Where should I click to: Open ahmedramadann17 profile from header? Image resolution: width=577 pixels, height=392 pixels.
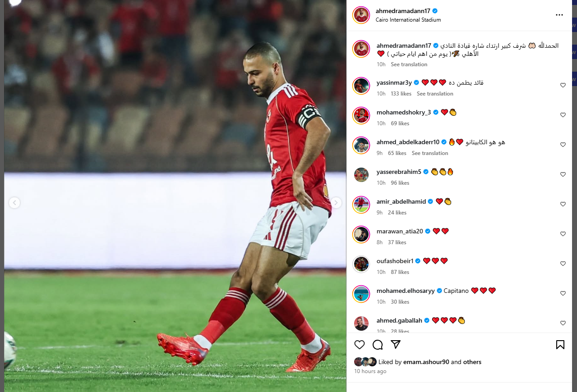click(403, 11)
